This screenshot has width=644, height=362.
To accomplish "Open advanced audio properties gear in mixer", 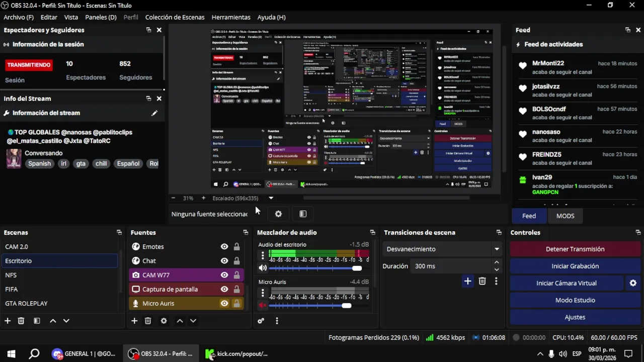I will (261, 321).
